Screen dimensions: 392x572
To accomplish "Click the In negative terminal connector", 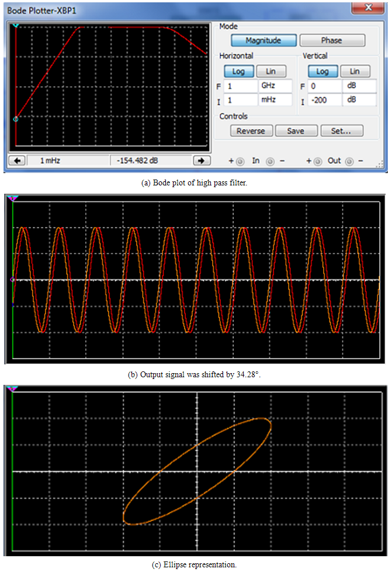I will point(271,161).
